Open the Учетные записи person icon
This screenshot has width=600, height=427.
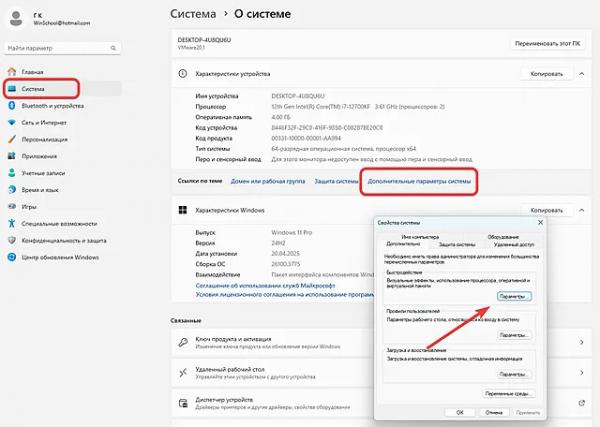pos(12,173)
